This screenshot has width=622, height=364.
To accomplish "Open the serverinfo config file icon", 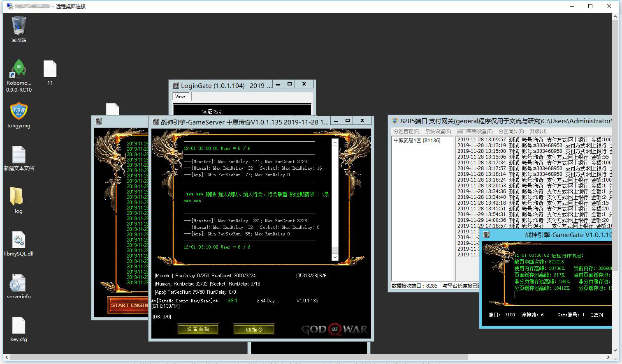I will [18, 283].
